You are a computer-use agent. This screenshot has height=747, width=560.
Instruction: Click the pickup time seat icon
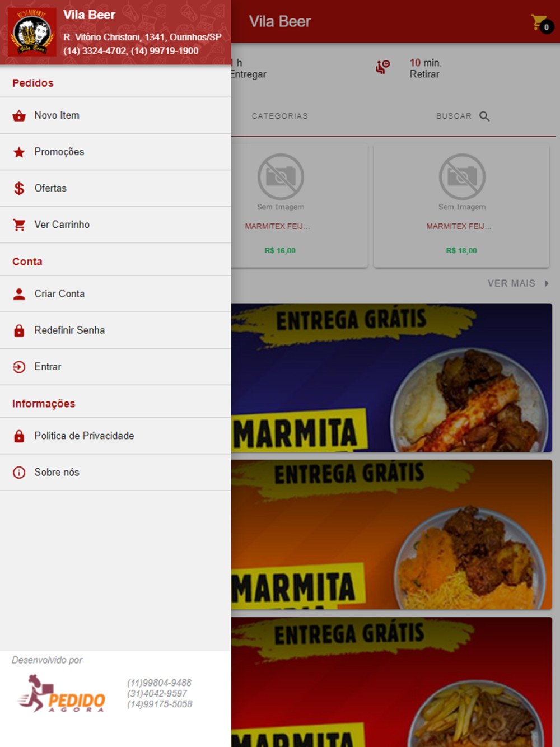[x=383, y=67]
